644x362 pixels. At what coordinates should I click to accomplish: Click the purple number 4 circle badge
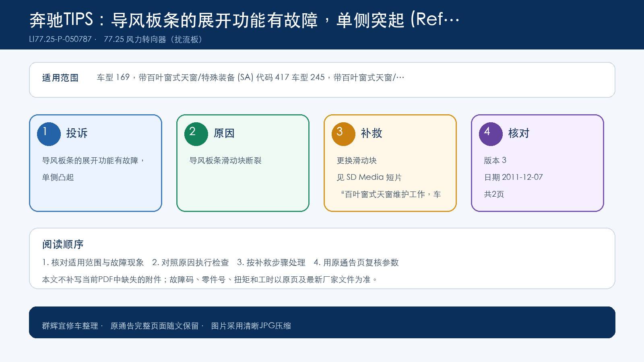click(491, 134)
